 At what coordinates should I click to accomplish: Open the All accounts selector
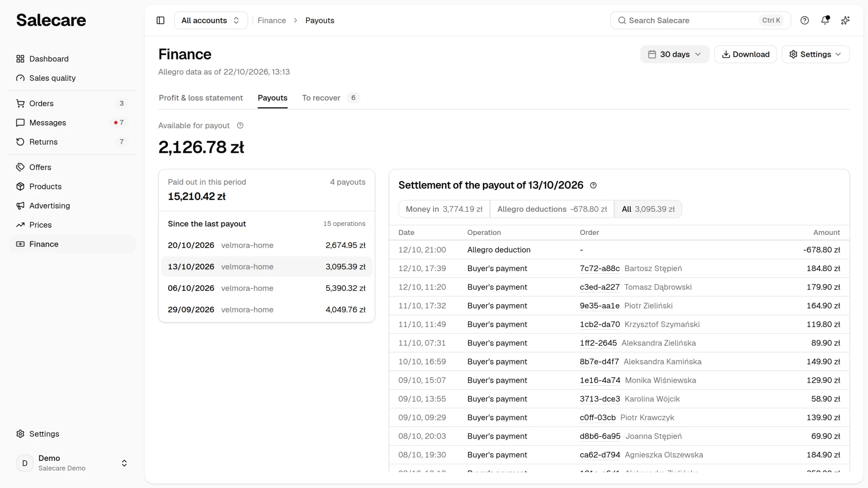(x=211, y=20)
